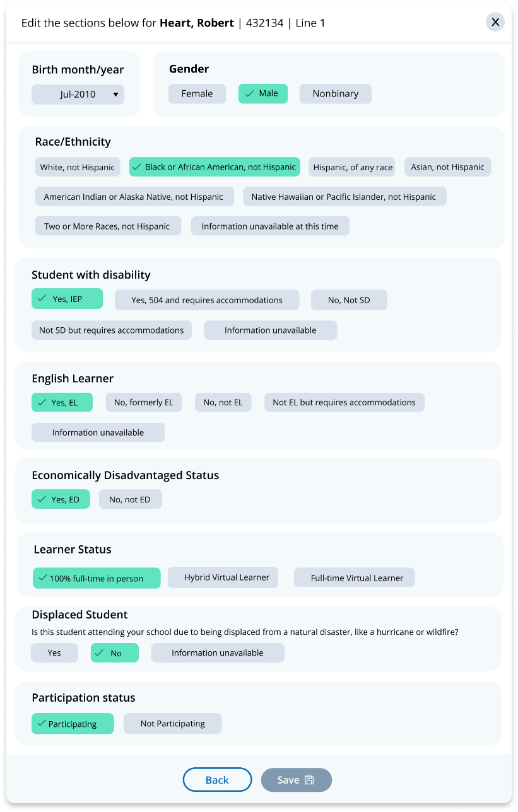Viewport: 518px width, 812px height.
Task: Set participation to Not Participating
Action: 172,723
